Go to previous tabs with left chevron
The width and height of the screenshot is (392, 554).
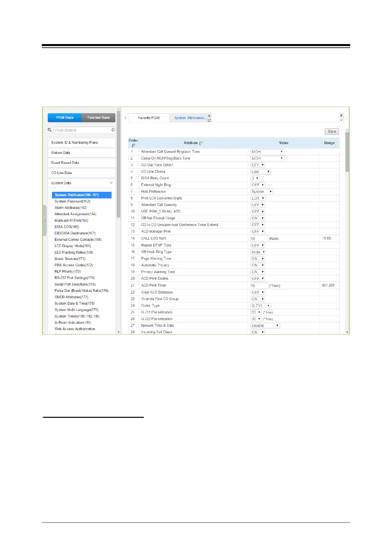[125, 118]
